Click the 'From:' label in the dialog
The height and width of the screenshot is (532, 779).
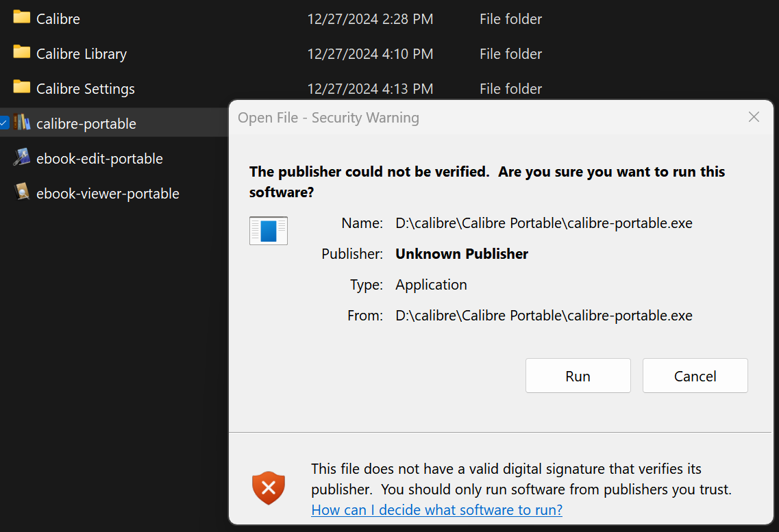click(x=365, y=315)
